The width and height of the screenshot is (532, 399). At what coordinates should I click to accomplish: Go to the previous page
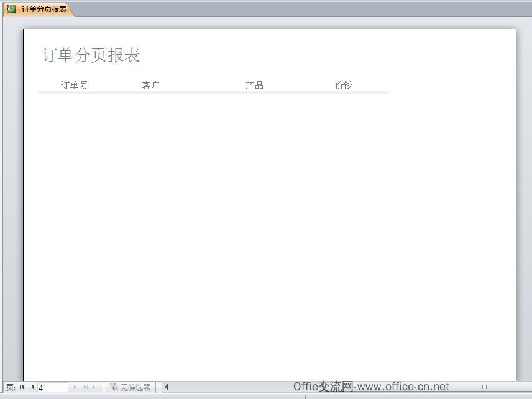(32, 387)
